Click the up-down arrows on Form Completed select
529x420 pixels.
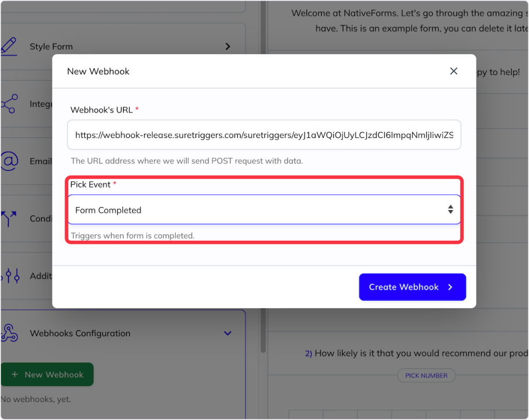click(450, 210)
